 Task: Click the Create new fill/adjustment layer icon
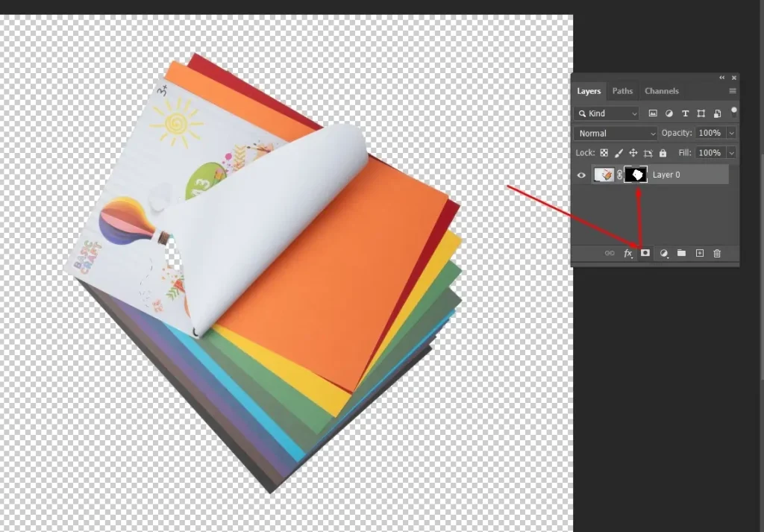point(663,253)
